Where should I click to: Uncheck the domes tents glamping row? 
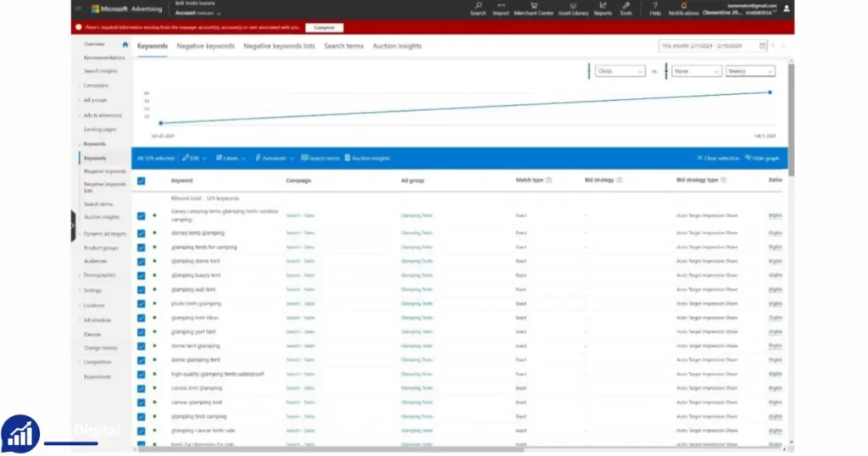(x=142, y=234)
